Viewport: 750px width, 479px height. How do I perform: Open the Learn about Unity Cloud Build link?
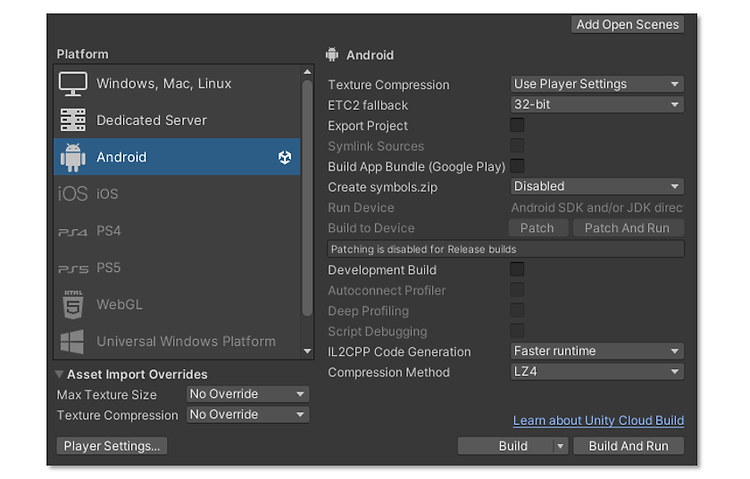click(x=598, y=421)
